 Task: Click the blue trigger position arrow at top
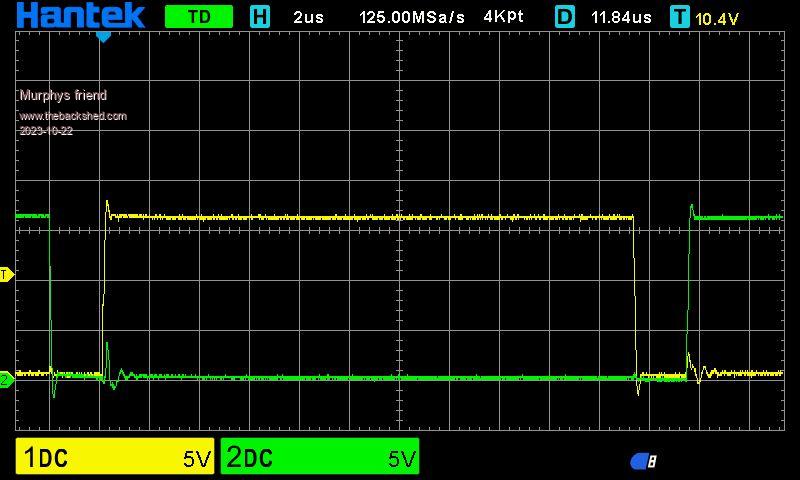click(103, 37)
